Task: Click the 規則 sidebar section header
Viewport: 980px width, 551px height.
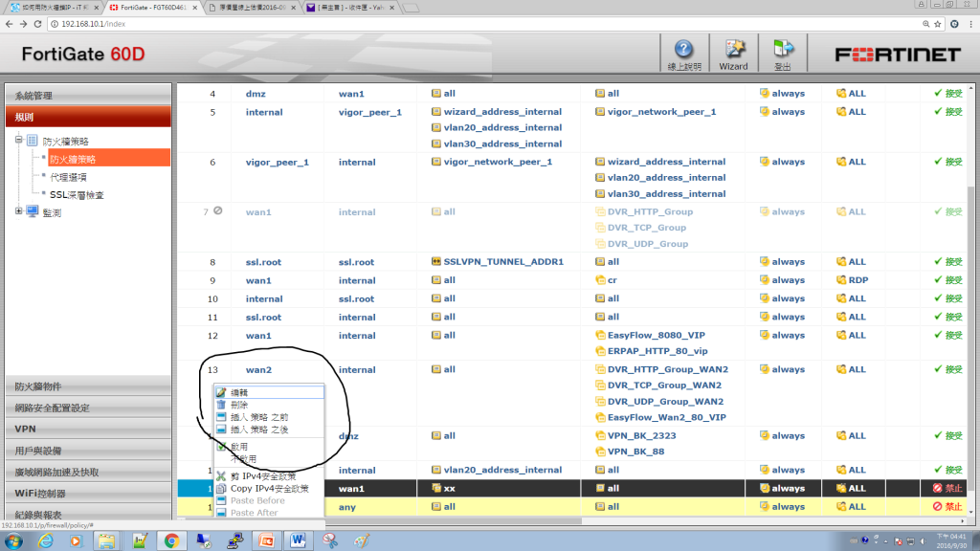Action: click(x=88, y=117)
